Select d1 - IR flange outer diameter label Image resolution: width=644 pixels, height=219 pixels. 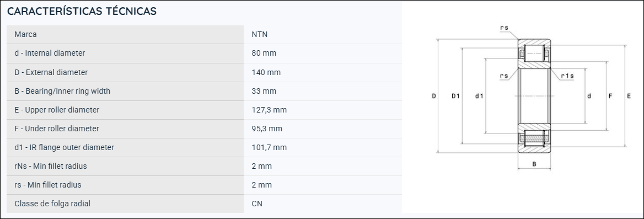64,147
